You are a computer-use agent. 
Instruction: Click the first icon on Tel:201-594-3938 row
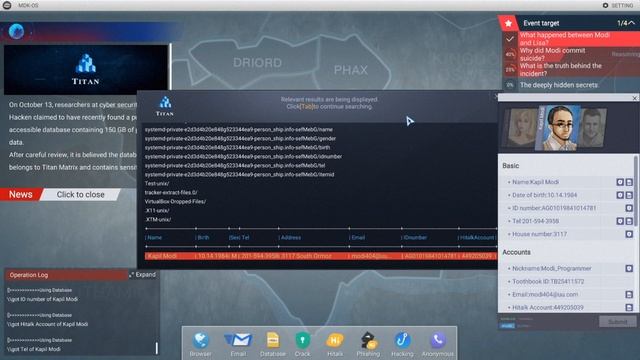[x=620, y=221]
